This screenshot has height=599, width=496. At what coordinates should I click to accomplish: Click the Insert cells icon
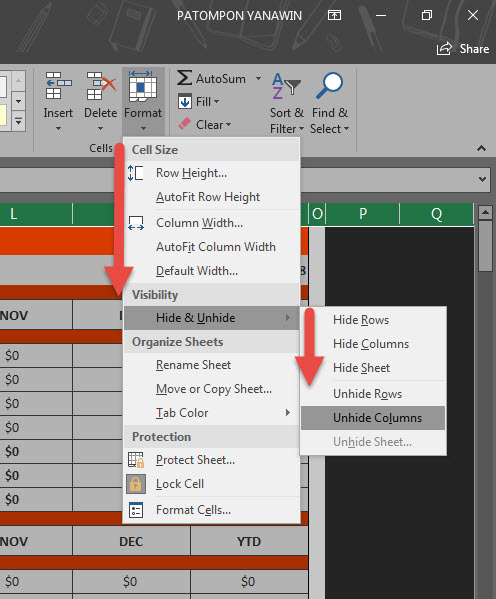coord(58,86)
